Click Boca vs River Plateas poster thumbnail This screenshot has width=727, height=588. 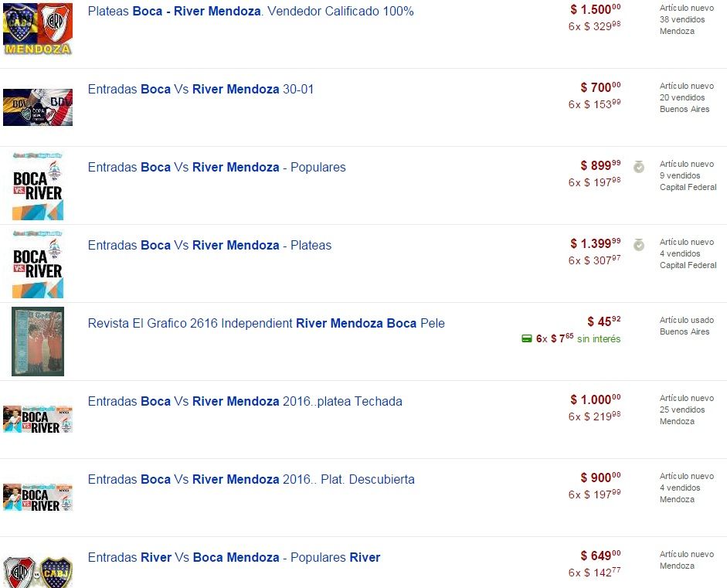[x=38, y=263]
